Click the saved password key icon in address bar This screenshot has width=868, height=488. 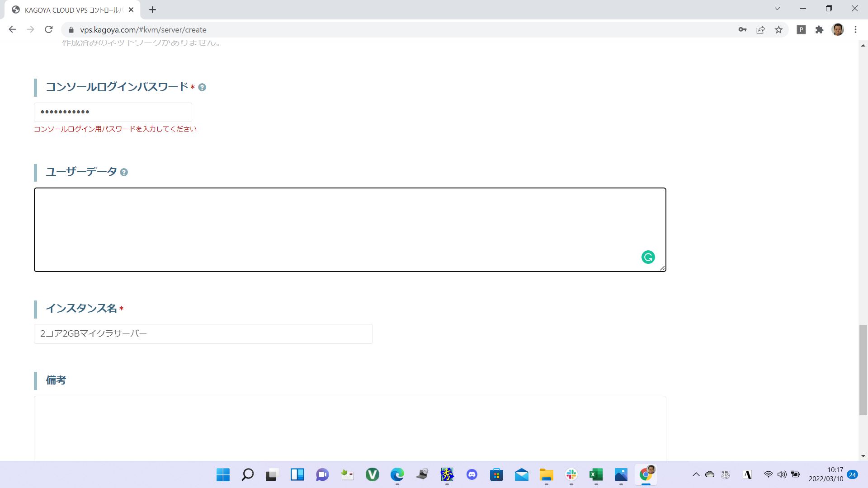[742, 29]
